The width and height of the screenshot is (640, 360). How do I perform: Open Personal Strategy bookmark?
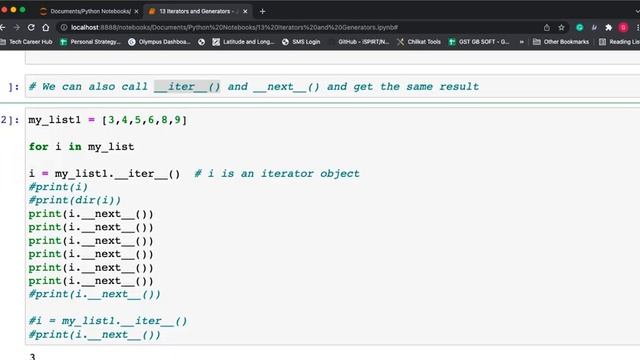pos(91,42)
